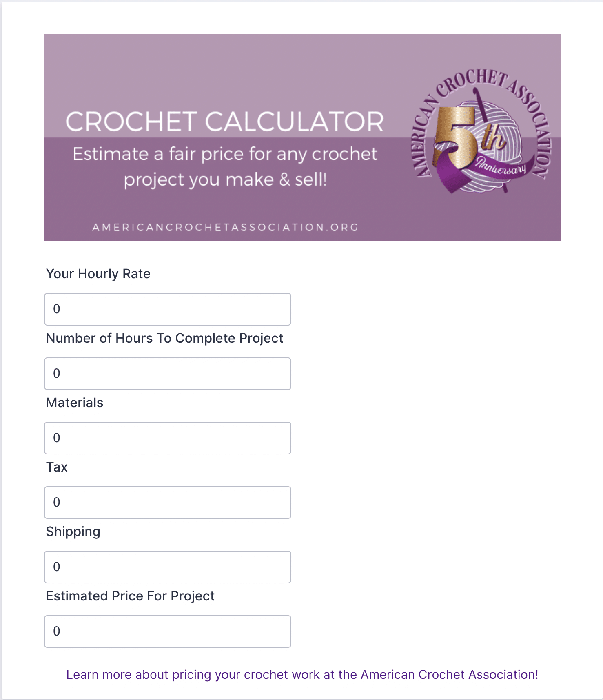Click inside the Tax input field
Image resolution: width=603 pixels, height=700 pixels.
[x=168, y=503]
